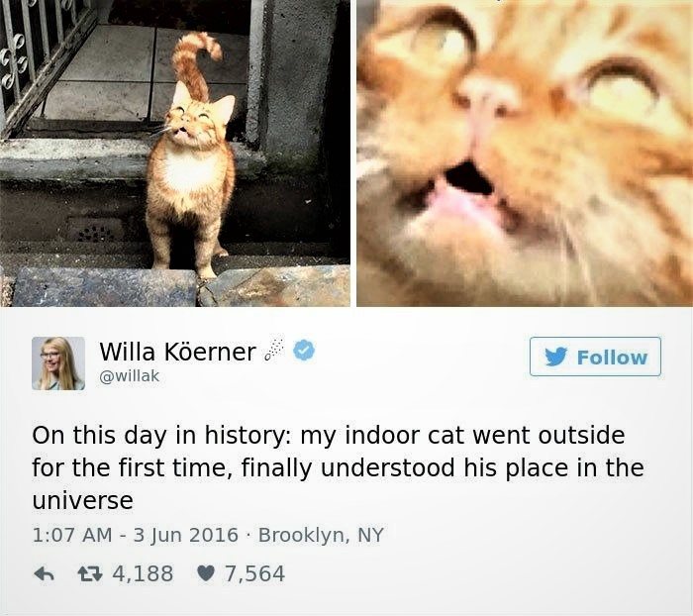Open the 1:07 AM - 3 Jun 2016 timestamp
This screenshot has width=693, height=616.
136,535
